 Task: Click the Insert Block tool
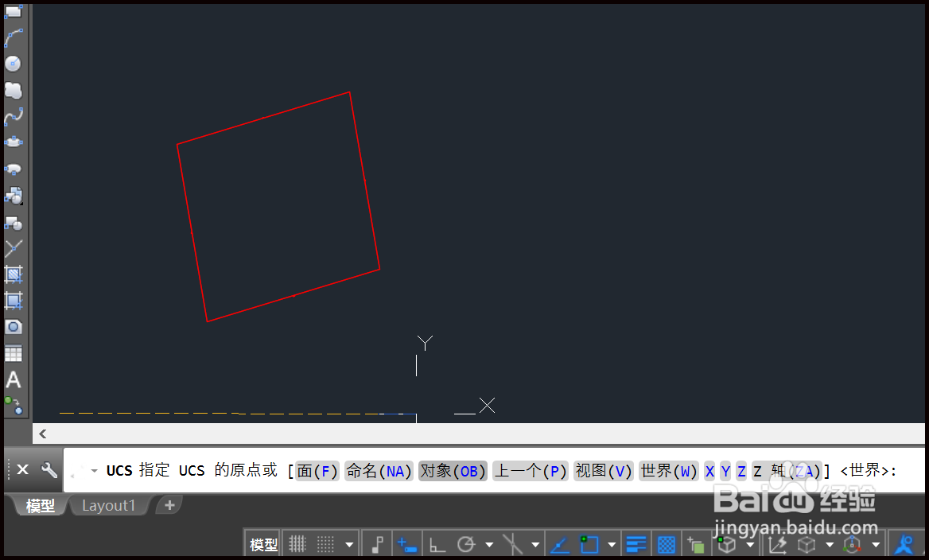point(13,196)
